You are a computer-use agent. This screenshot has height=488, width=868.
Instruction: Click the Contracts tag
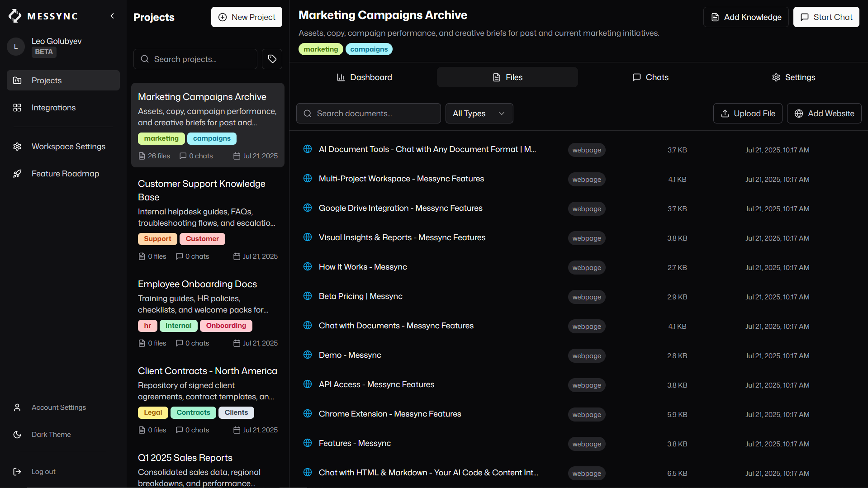tap(193, 412)
